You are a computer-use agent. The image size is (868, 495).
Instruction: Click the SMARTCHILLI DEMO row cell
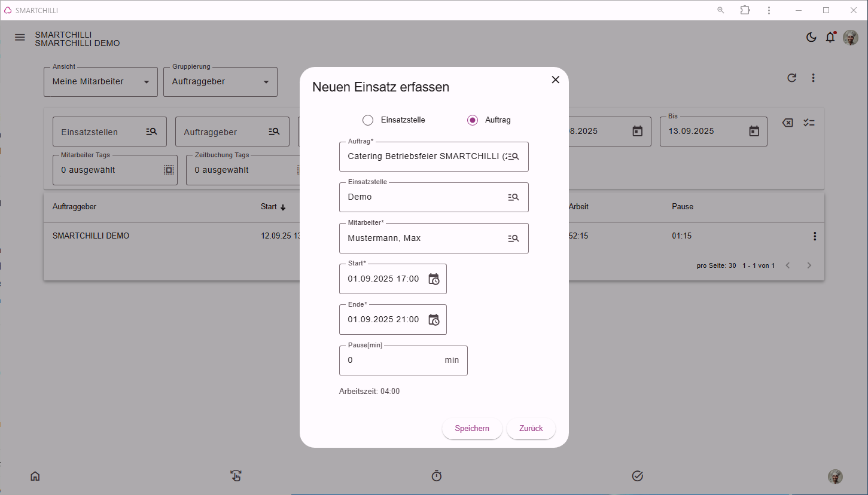(91, 236)
